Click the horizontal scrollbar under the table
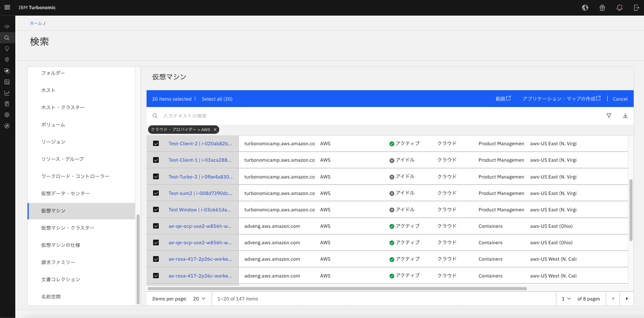Screen dimensions: 644x318 pyautogui.click(x=337, y=289)
